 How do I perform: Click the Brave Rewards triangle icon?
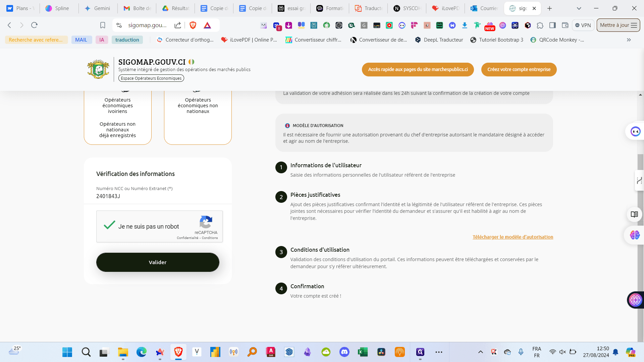point(207,25)
